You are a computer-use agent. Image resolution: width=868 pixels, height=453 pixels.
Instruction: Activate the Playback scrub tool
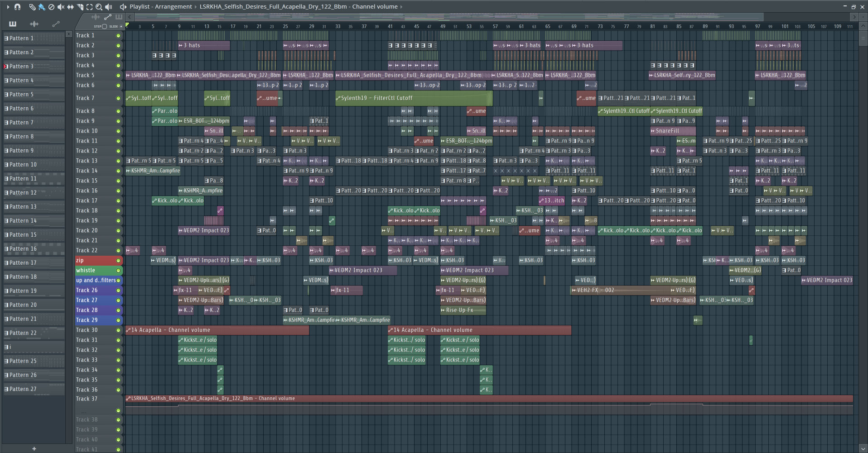(x=109, y=7)
